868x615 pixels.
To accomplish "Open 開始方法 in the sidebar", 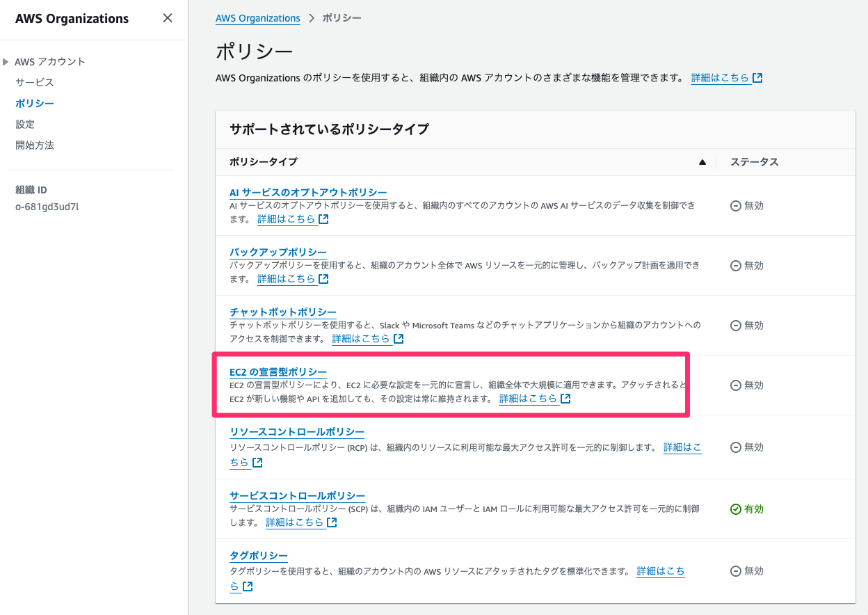I will click(35, 145).
